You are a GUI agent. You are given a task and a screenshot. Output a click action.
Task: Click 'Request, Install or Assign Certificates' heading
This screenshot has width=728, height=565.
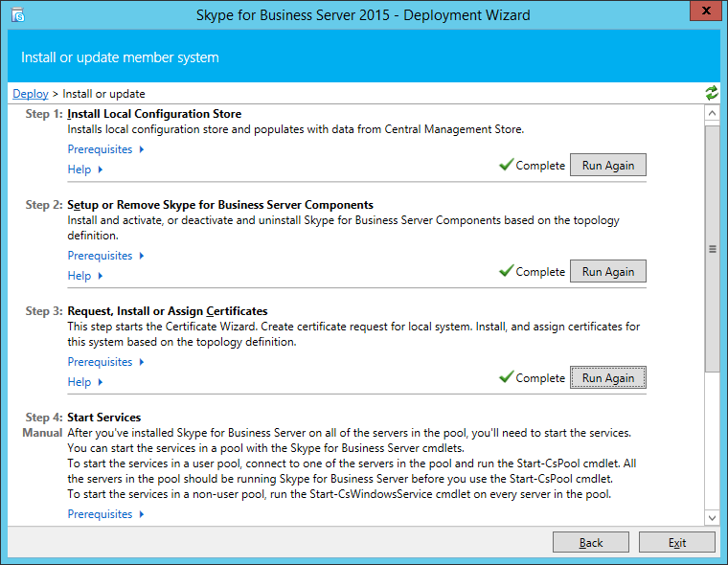coord(168,311)
